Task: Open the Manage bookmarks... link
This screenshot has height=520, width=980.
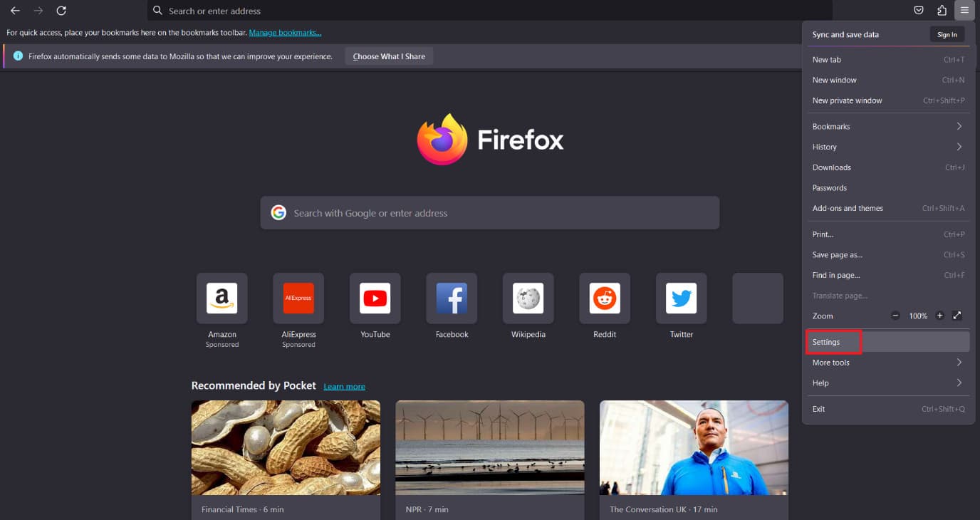Action: (x=285, y=33)
